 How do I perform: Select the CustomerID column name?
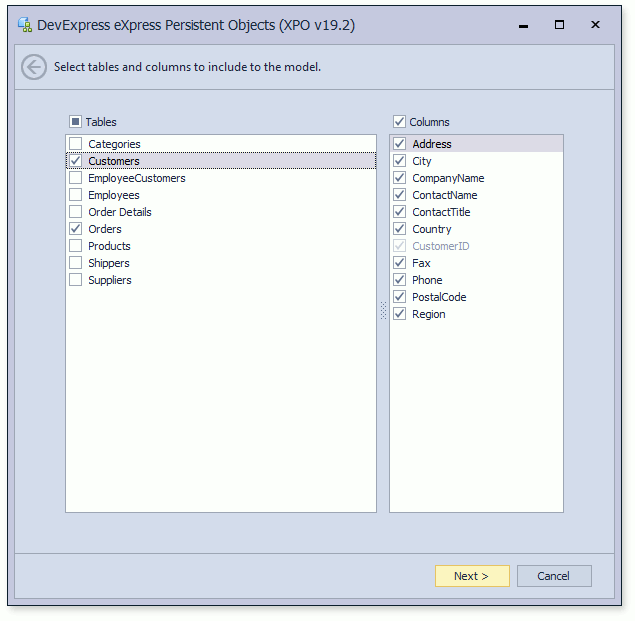click(441, 246)
